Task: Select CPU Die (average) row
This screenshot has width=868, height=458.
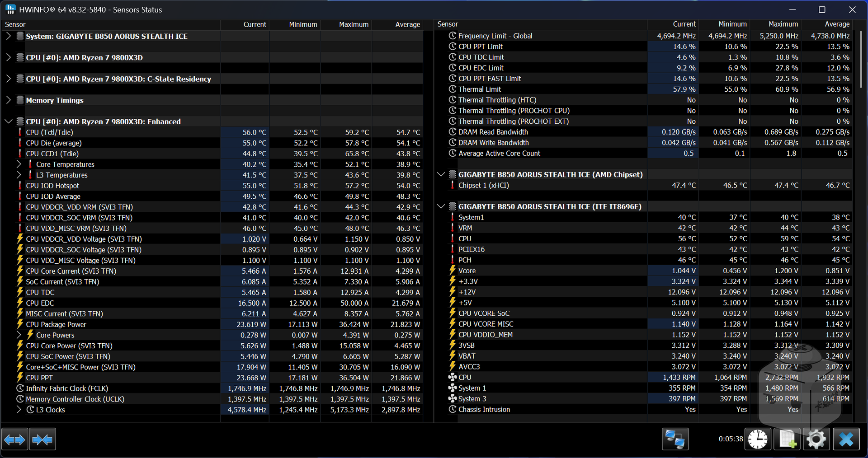Action: click(x=212, y=143)
